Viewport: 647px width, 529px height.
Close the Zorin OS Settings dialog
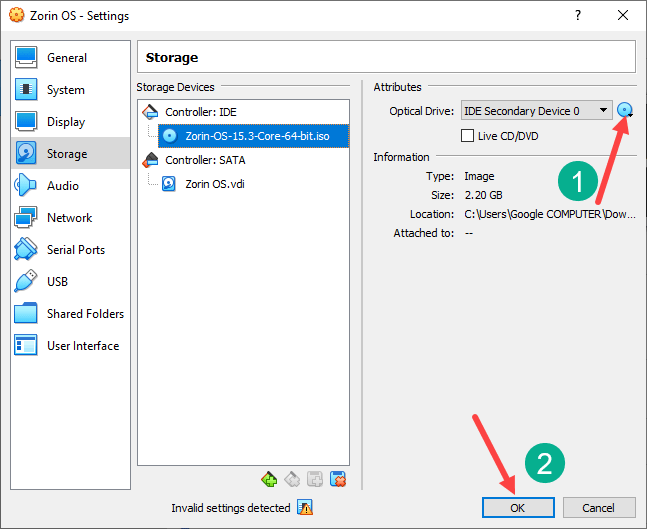click(623, 15)
